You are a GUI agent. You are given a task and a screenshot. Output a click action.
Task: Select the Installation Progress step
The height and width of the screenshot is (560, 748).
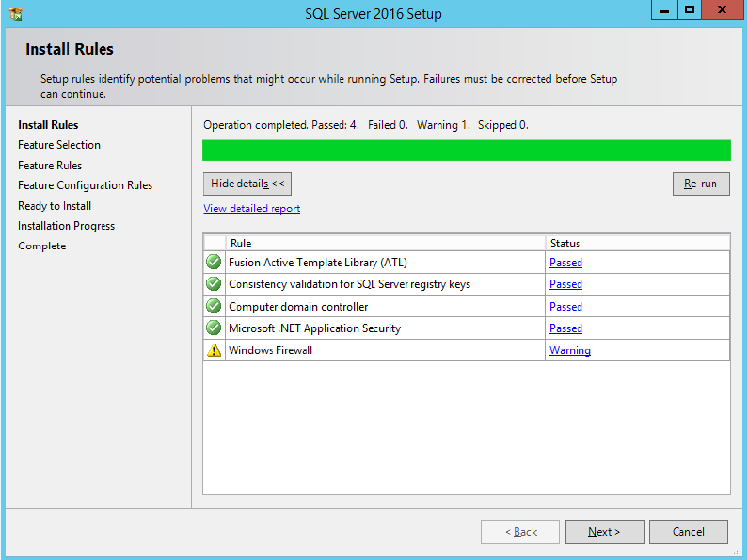click(66, 226)
